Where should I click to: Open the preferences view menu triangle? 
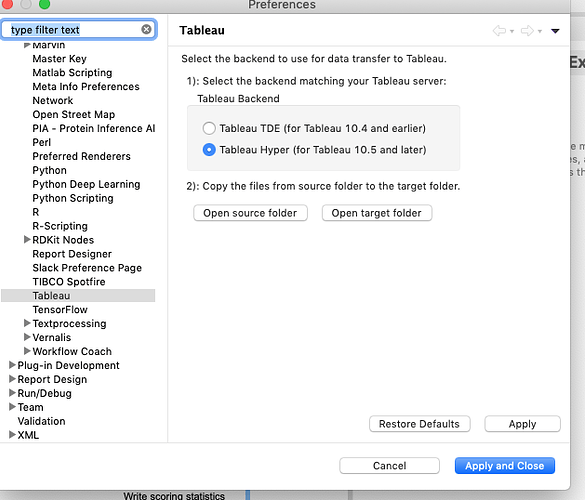[555, 31]
